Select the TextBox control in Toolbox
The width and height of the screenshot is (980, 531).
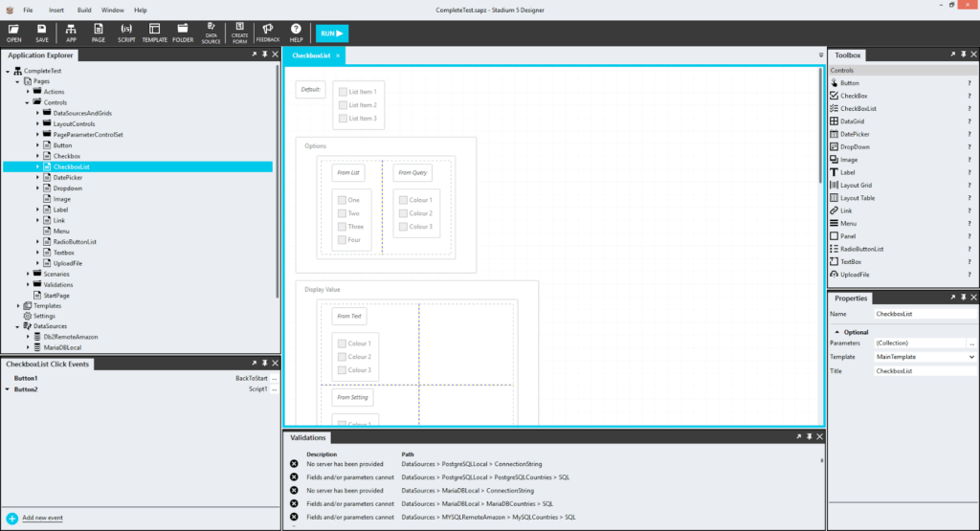tap(851, 262)
